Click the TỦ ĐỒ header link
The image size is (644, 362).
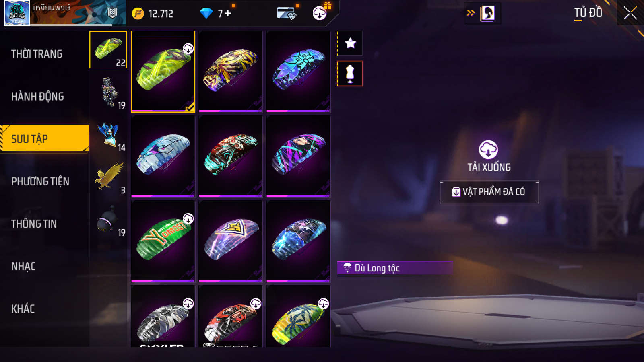[x=588, y=13]
